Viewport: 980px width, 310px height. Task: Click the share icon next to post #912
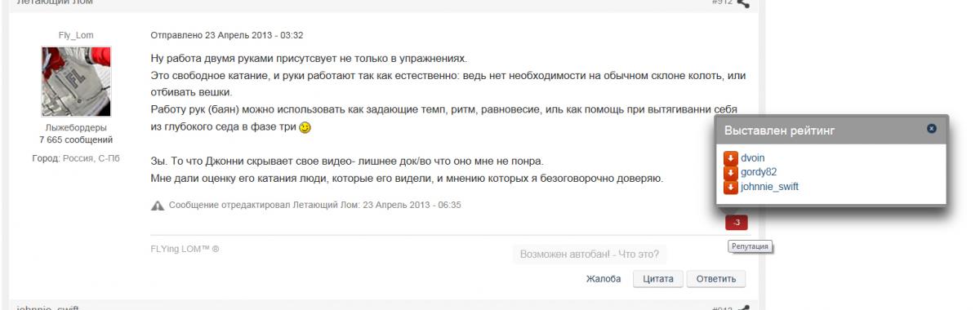coord(742,3)
